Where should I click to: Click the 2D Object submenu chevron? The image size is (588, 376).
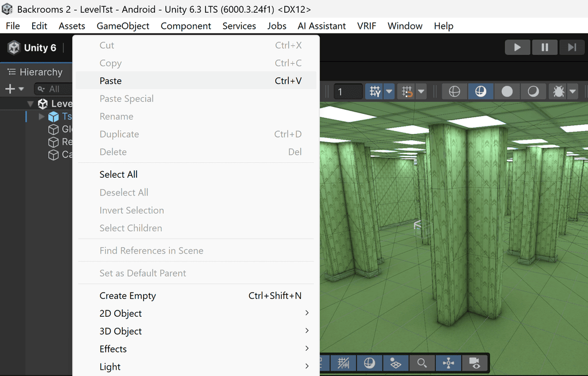pyautogui.click(x=307, y=313)
